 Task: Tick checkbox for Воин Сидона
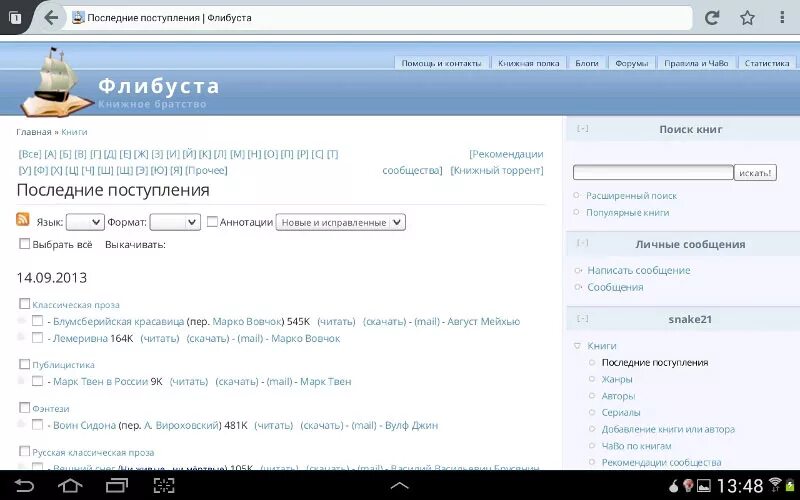point(37,424)
